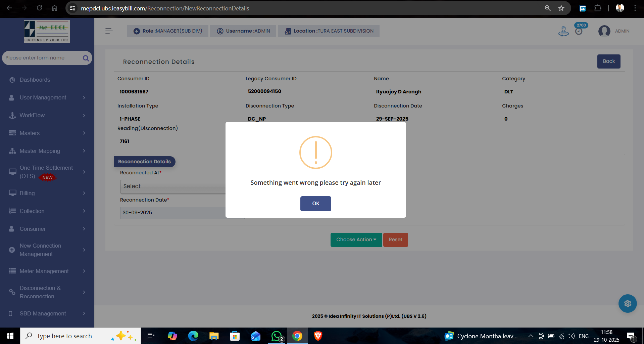Expand the Collection sidebar menu
Viewport: 644px width, 344px height.
click(x=47, y=211)
